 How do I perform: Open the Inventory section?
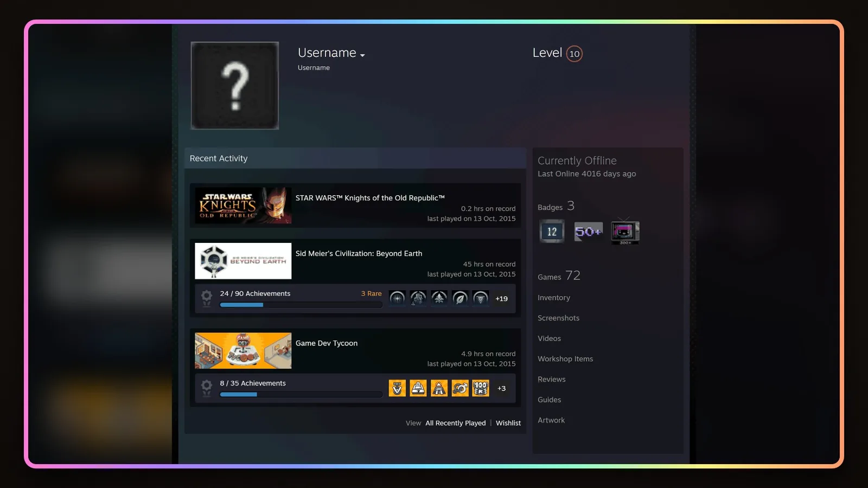click(554, 298)
